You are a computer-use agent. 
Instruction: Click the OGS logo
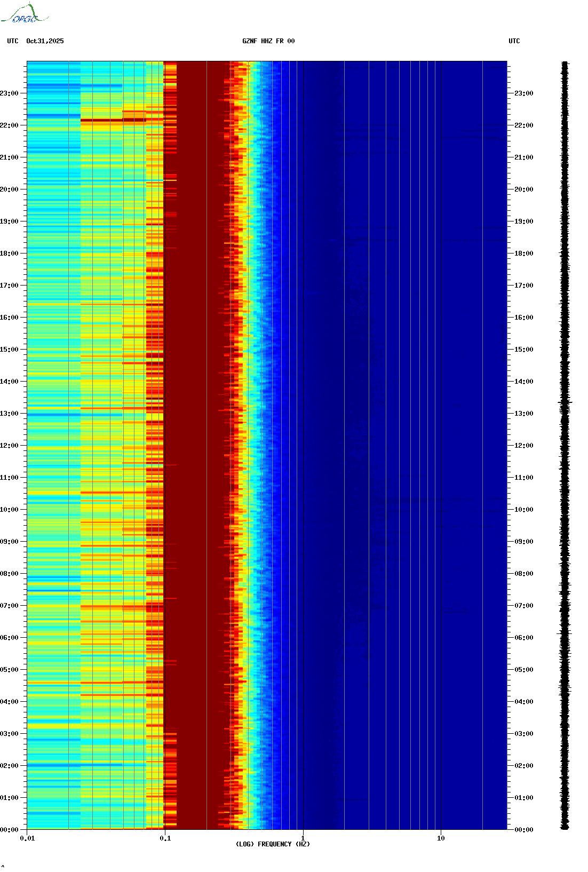(x=24, y=13)
